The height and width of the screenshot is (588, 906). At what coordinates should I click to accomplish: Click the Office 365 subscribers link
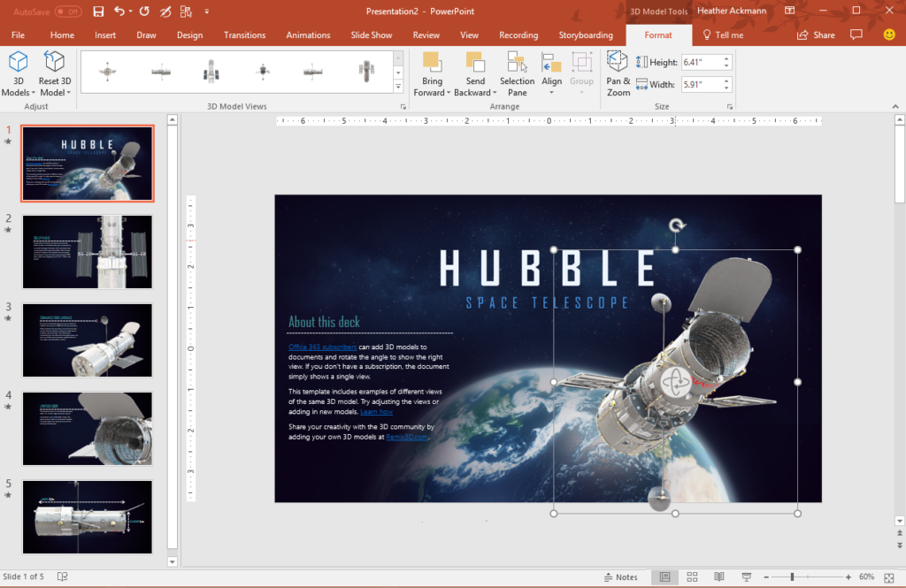pyautogui.click(x=322, y=347)
